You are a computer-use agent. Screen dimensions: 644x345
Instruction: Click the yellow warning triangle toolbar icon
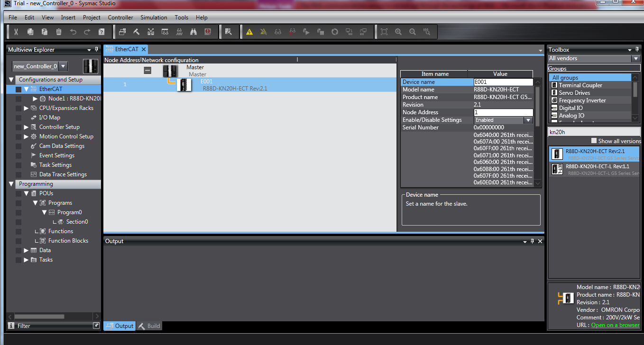(249, 32)
